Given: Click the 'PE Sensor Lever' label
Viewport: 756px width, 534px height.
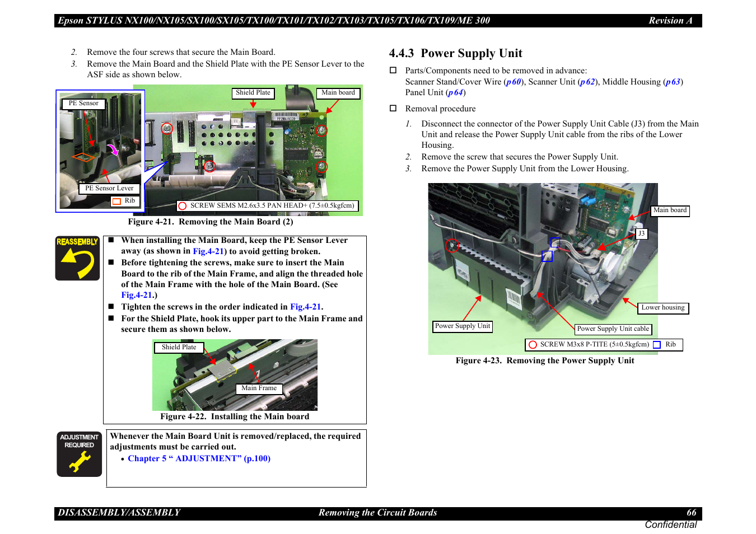Looking at the screenshot, I should [109, 189].
